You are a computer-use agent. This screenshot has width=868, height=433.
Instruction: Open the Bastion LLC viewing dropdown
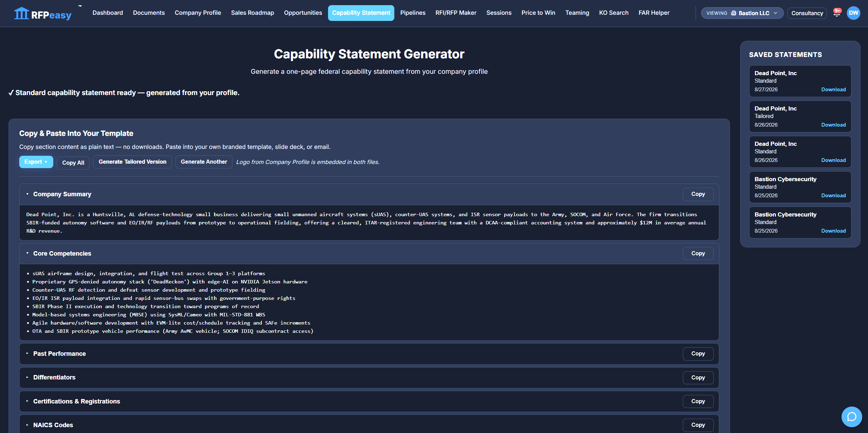point(742,13)
